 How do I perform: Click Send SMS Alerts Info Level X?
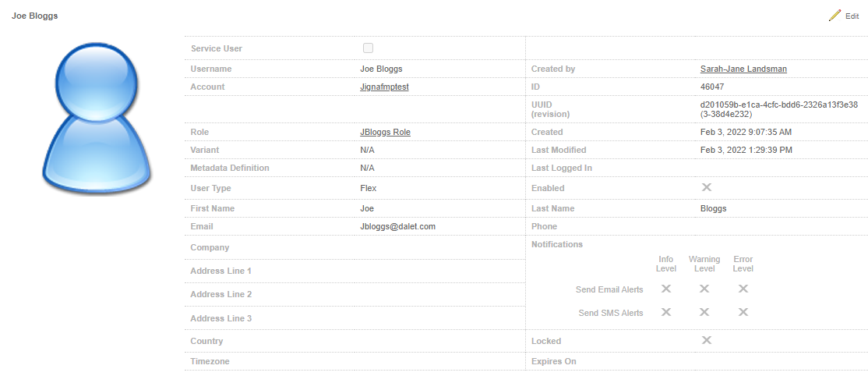coord(666,312)
